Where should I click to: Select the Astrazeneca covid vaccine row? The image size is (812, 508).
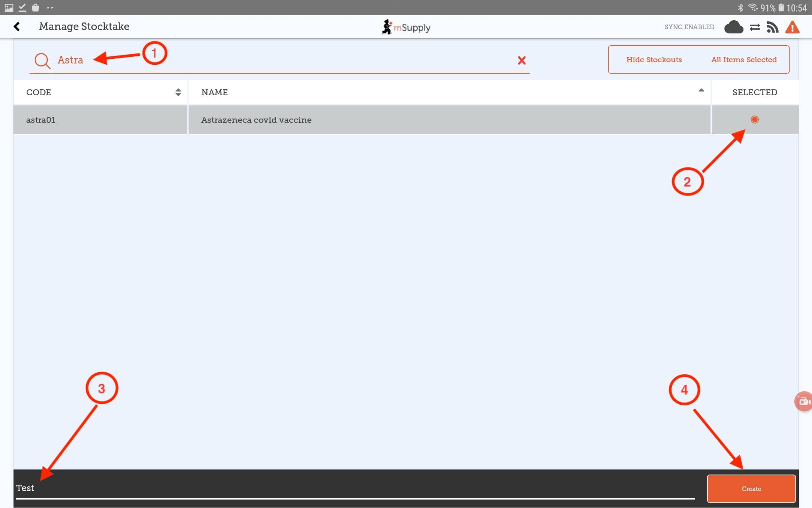tap(256, 120)
